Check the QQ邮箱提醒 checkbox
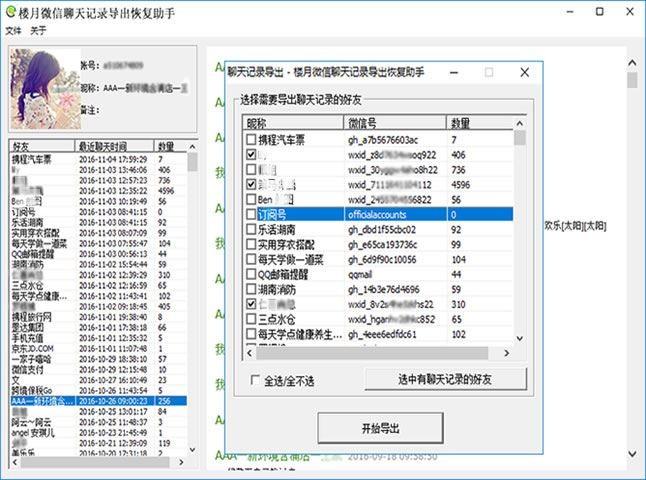 coord(251,274)
